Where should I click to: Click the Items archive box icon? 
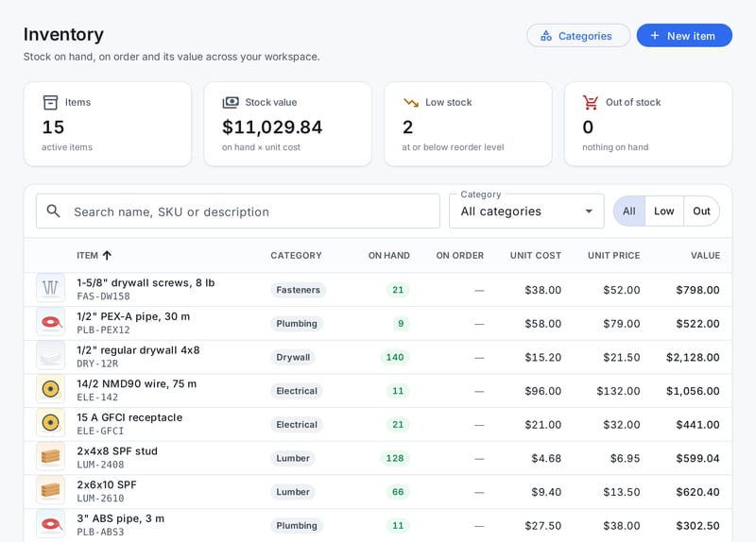(x=50, y=102)
